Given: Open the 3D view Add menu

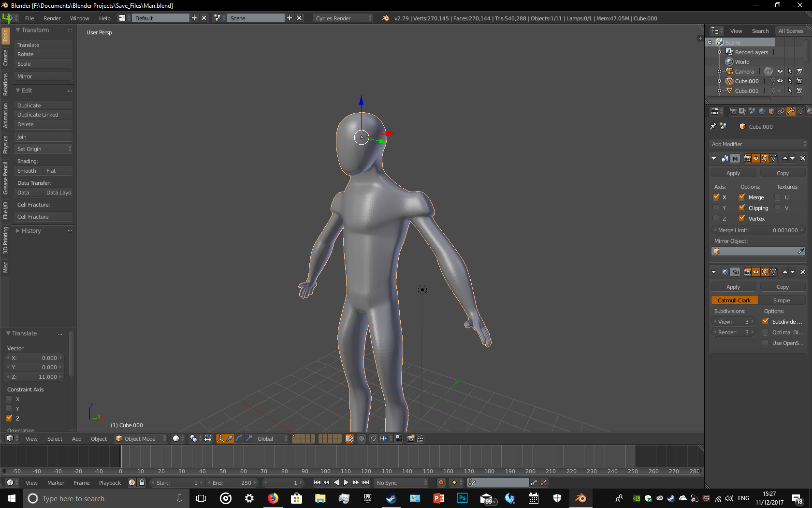Looking at the screenshot, I should (77, 438).
